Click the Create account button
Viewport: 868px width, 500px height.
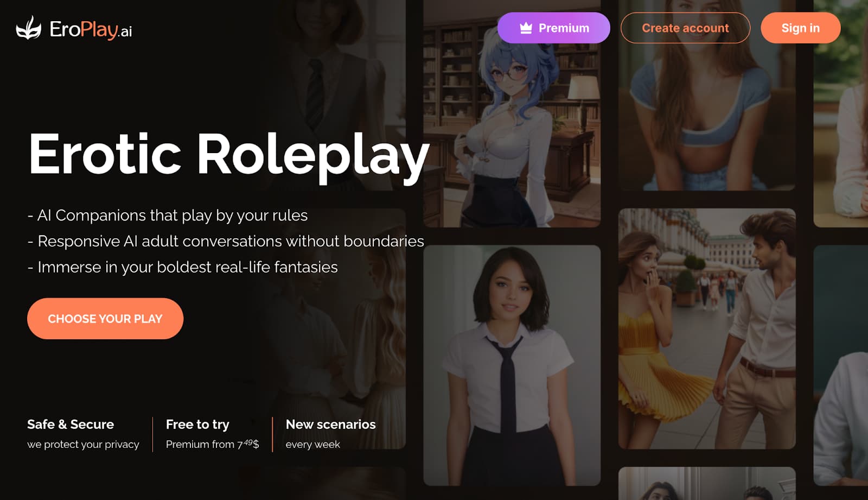[x=685, y=28]
